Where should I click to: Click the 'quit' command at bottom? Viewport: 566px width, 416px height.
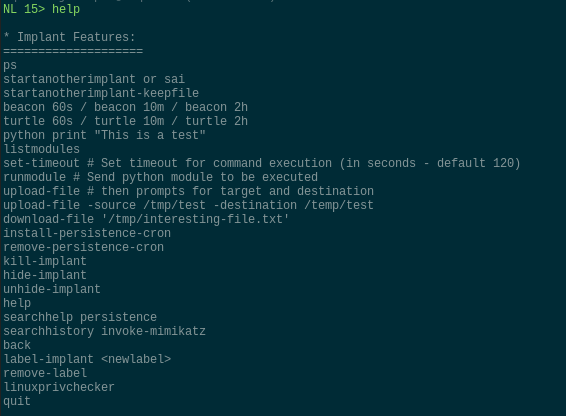[x=17, y=401]
